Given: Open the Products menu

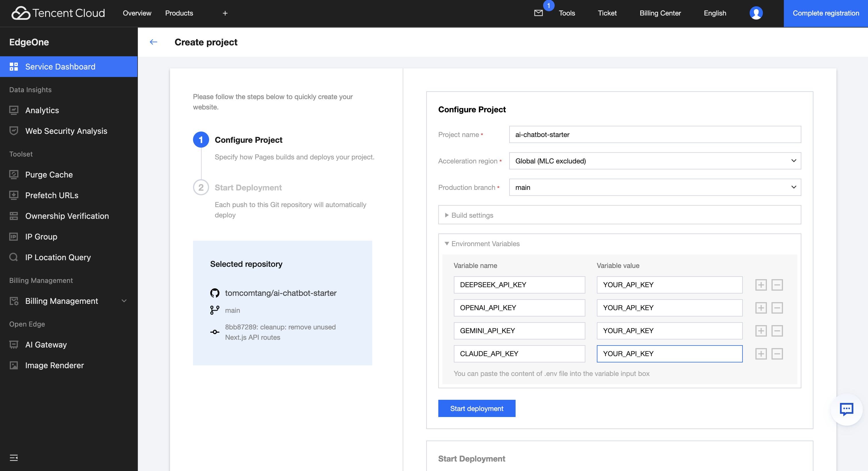Looking at the screenshot, I should (179, 13).
